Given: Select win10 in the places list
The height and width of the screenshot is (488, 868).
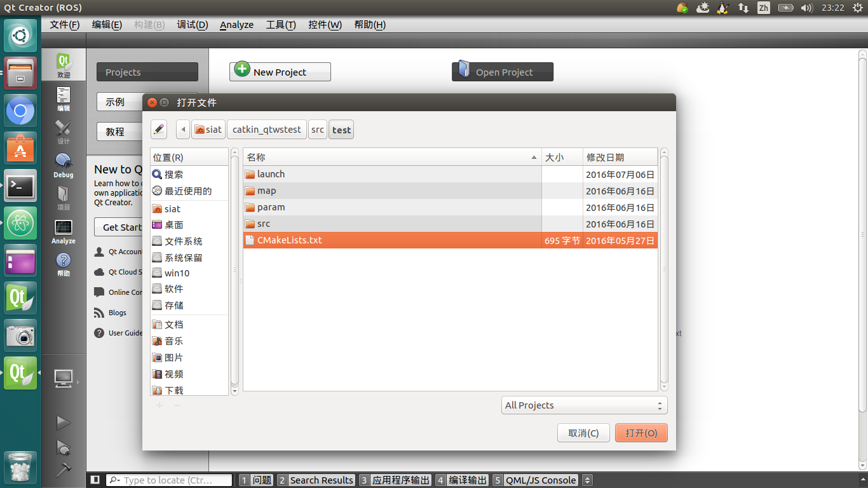Looking at the screenshot, I should click(x=189, y=273).
